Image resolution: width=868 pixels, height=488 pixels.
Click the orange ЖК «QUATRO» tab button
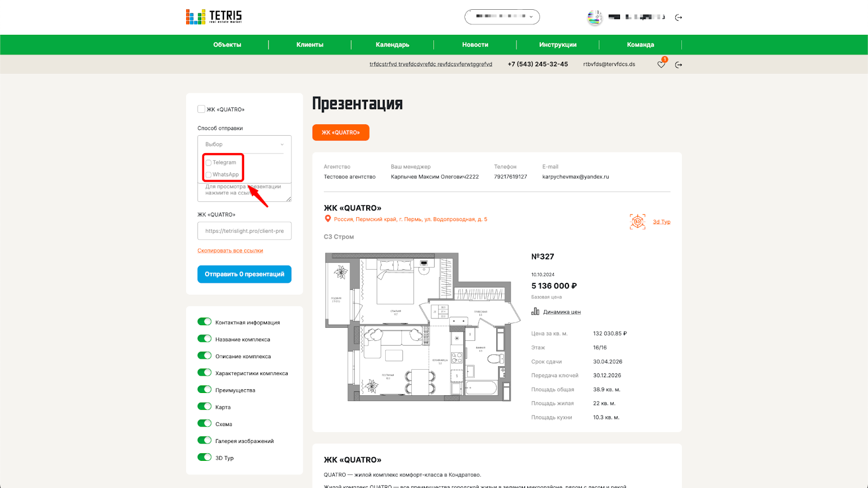click(x=341, y=132)
